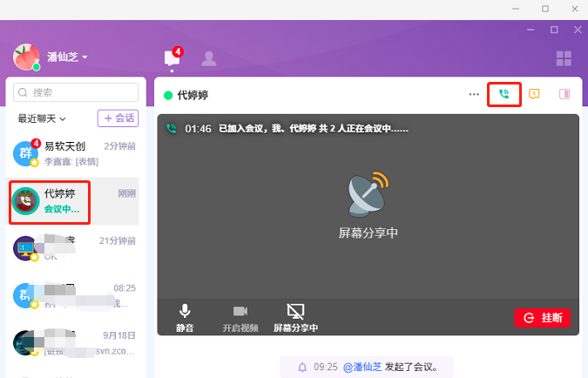Hang up the meeting call
Screen dimensions: 588x378
coord(543,317)
